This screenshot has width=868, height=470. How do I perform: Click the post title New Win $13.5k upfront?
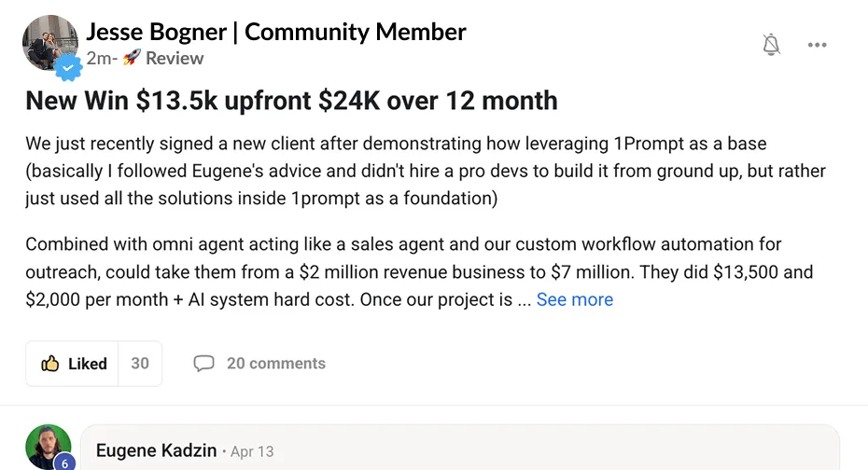[291, 101]
